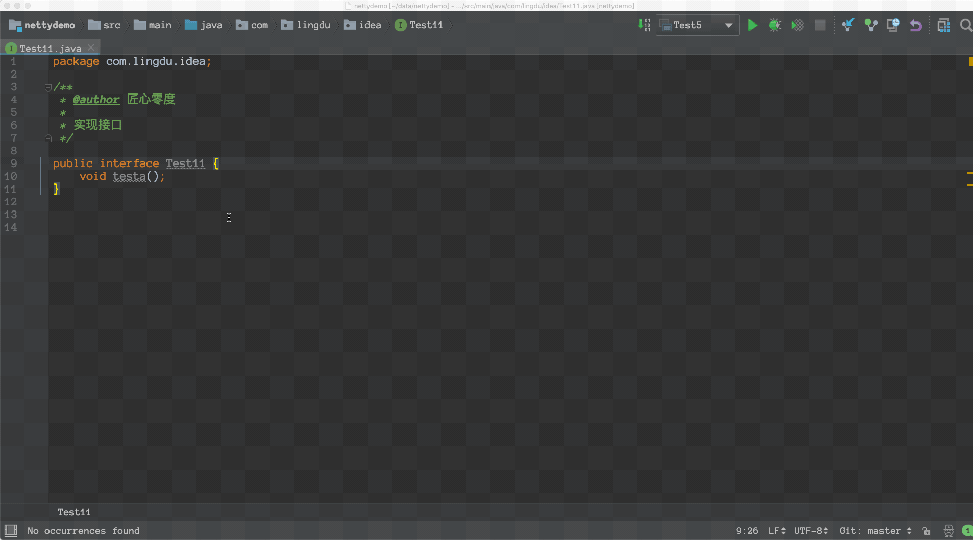Image resolution: width=980 pixels, height=540 pixels.
Task: Start debugging with the debug icon
Action: click(x=775, y=25)
